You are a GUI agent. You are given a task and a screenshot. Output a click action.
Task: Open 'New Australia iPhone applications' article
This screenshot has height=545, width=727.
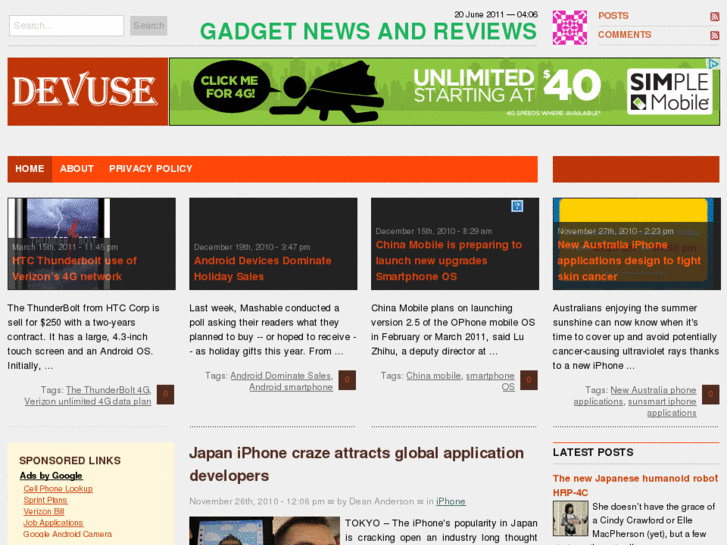coord(629,261)
